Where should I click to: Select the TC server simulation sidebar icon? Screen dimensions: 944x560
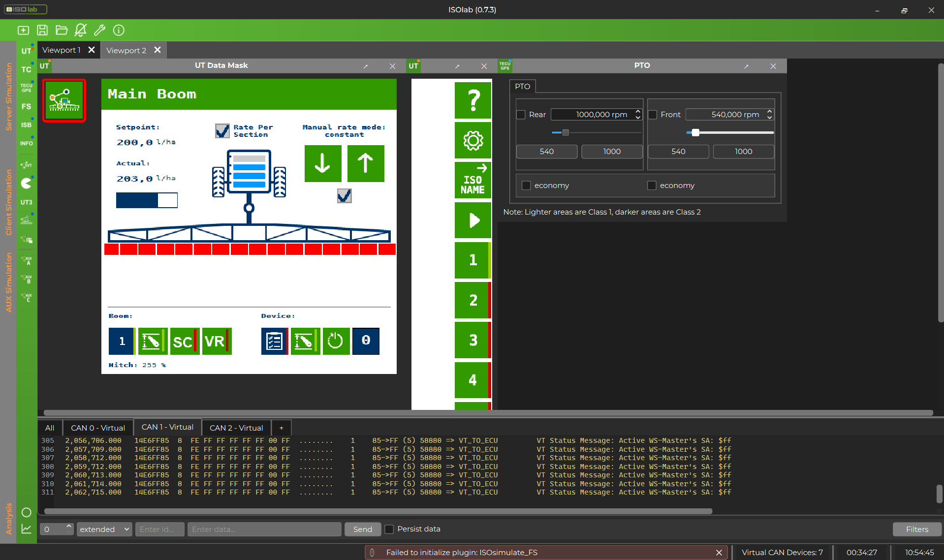click(27, 69)
